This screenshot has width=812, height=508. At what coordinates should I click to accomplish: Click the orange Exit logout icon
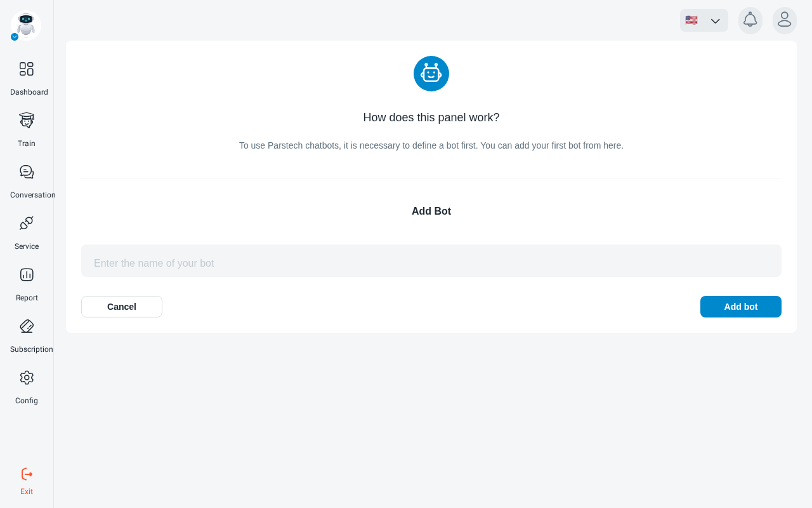(x=27, y=474)
